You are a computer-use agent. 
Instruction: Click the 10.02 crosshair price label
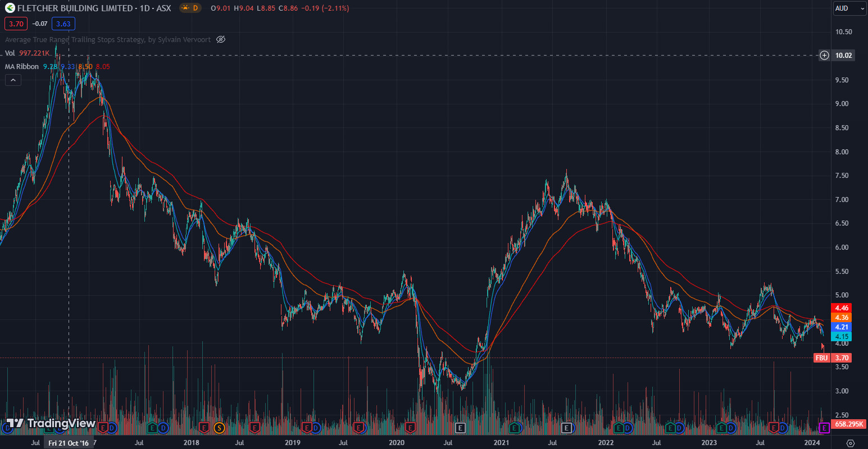pos(843,55)
